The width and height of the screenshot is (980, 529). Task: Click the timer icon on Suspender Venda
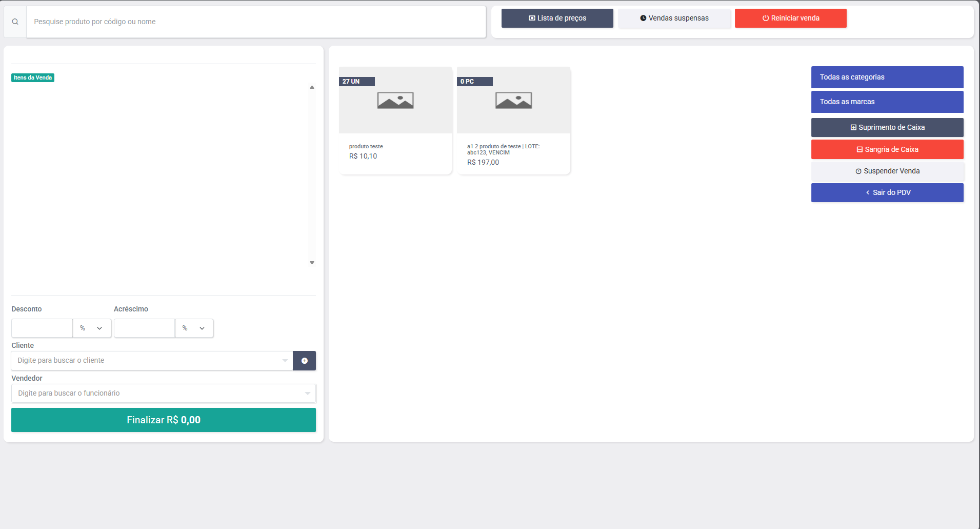pos(858,171)
